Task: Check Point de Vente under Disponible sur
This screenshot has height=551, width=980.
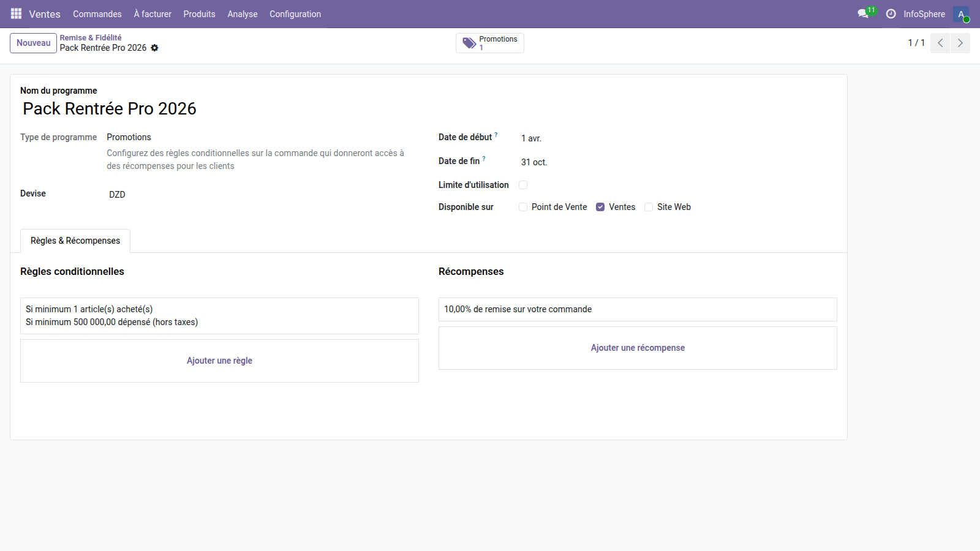Action: [522, 207]
